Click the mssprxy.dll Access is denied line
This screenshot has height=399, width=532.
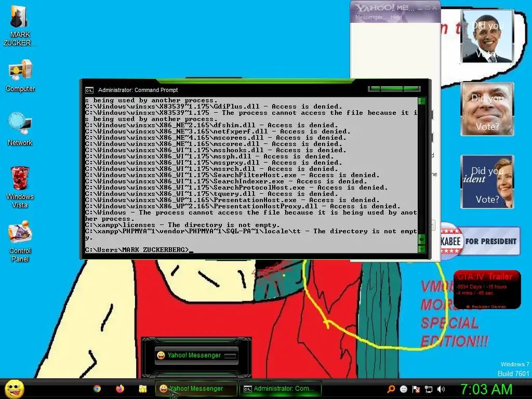pyautogui.click(x=214, y=163)
